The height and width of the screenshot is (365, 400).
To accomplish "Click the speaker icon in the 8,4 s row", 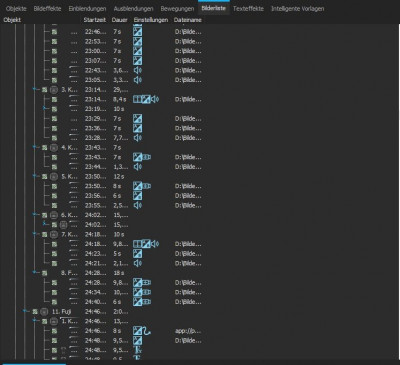I will tap(155, 99).
